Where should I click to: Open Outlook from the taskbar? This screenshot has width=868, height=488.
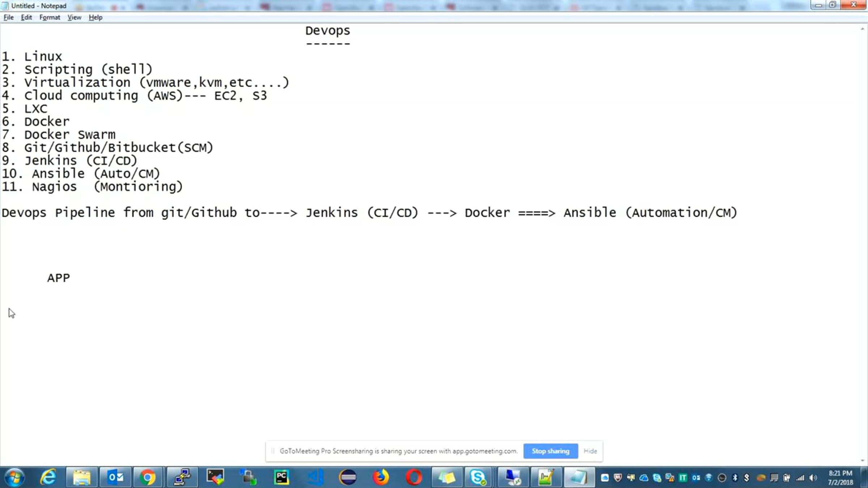click(116, 478)
